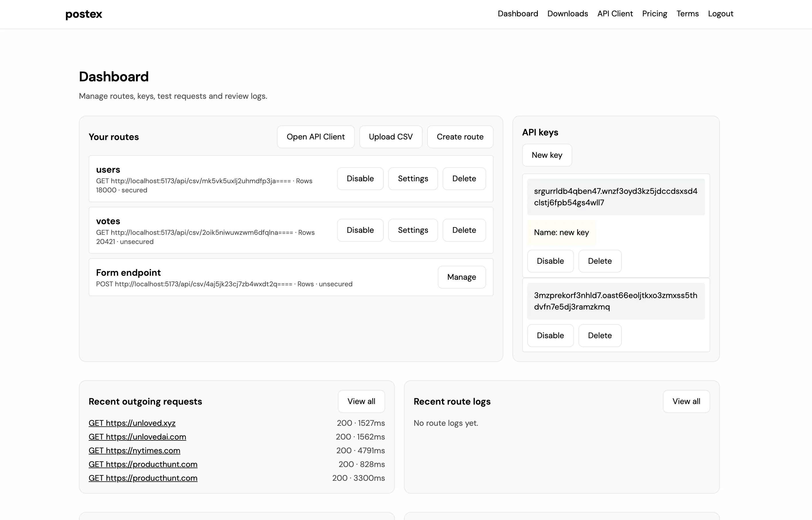Delete the second API key
Viewport: 812px width, 520px height.
coord(600,335)
